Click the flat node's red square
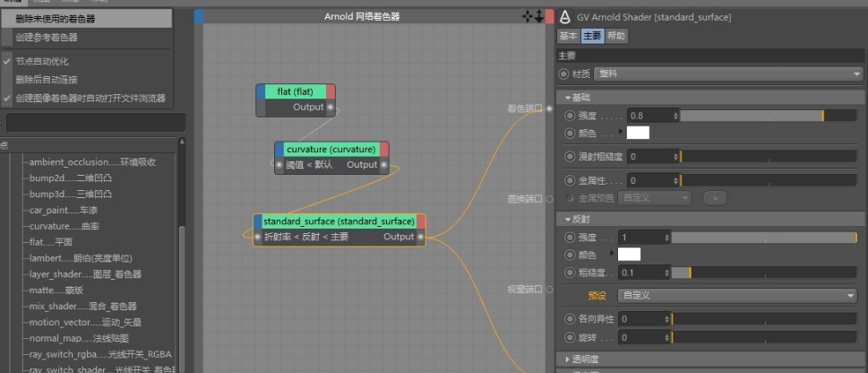This screenshot has width=868, height=373. coord(331,91)
